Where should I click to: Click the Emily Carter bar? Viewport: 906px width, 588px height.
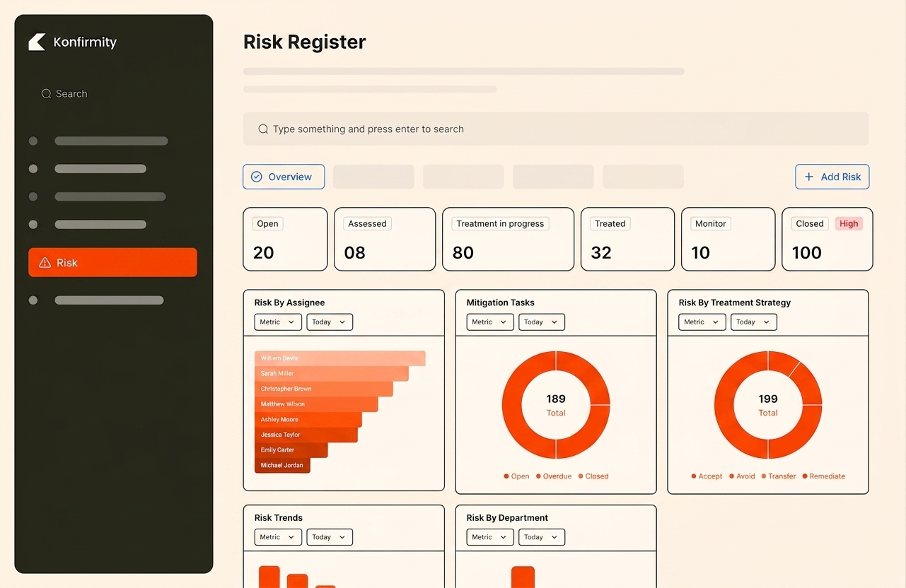point(291,450)
